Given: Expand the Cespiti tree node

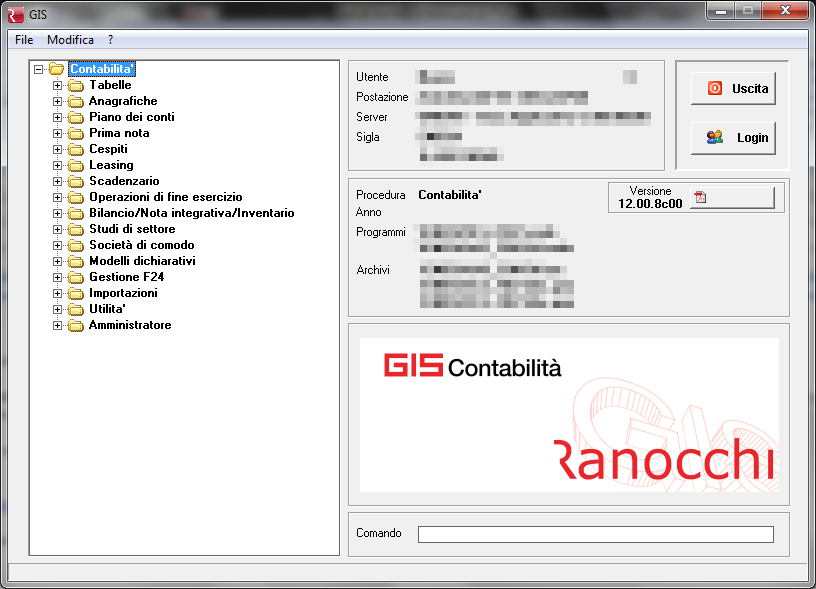Looking at the screenshot, I should coord(57,149).
